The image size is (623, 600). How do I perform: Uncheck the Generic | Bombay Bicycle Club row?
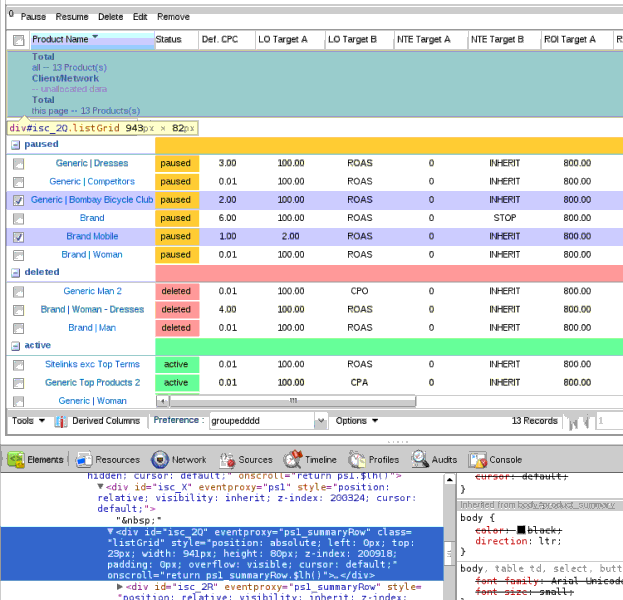pyautogui.click(x=18, y=200)
